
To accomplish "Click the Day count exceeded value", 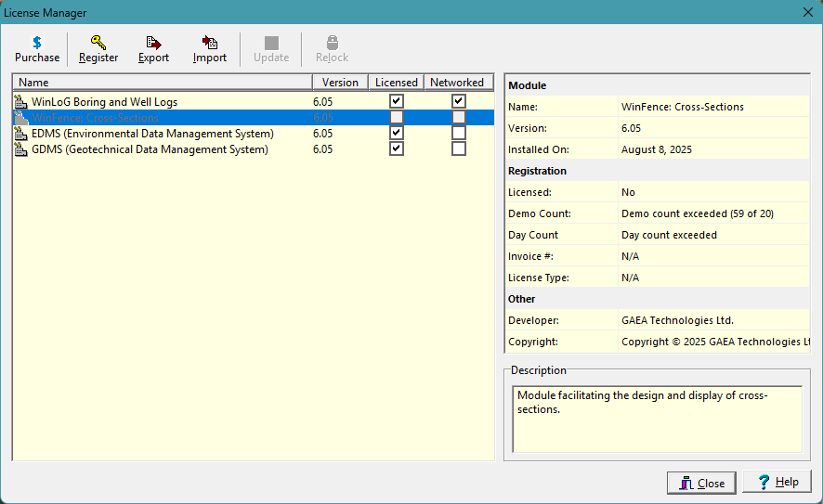I will [x=669, y=235].
